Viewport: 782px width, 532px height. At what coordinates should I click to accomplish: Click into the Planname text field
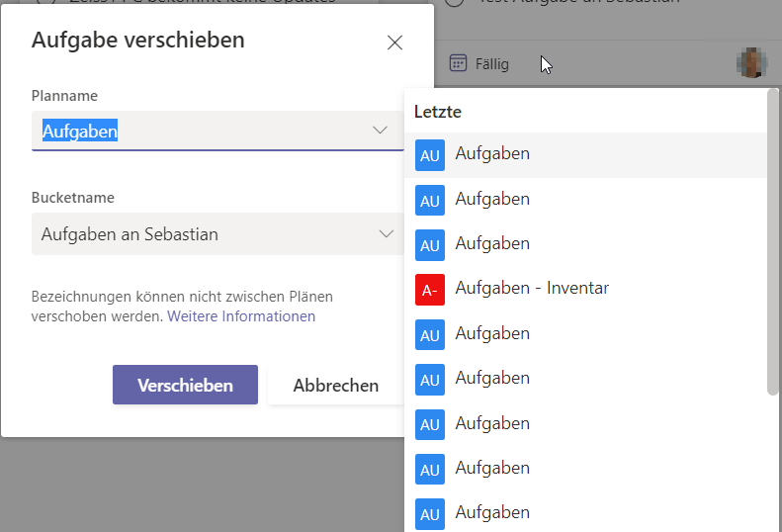[x=198, y=131]
